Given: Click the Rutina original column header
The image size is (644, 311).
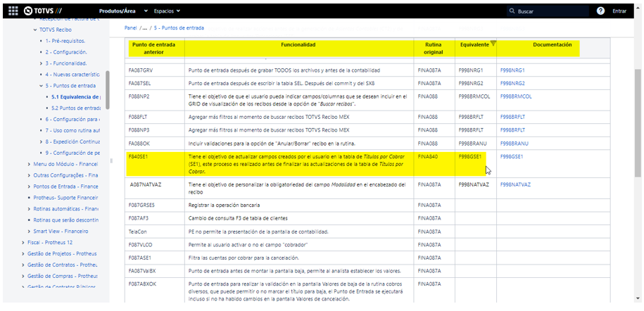Looking at the screenshot, I should (x=434, y=48).
